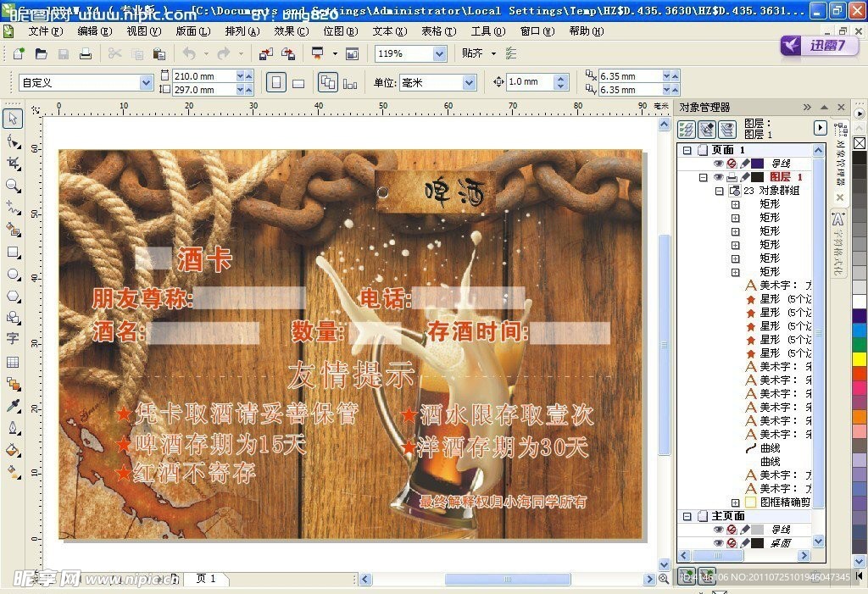Click the canvas vertical scrollbar
The width and height of the screenshot is (868, 594).
(665, 343)
